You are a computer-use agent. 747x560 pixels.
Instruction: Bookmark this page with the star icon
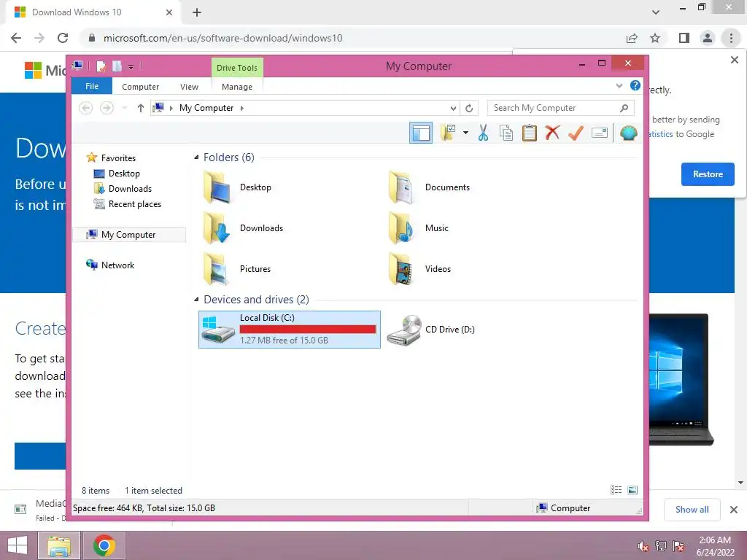coord(656,38)
